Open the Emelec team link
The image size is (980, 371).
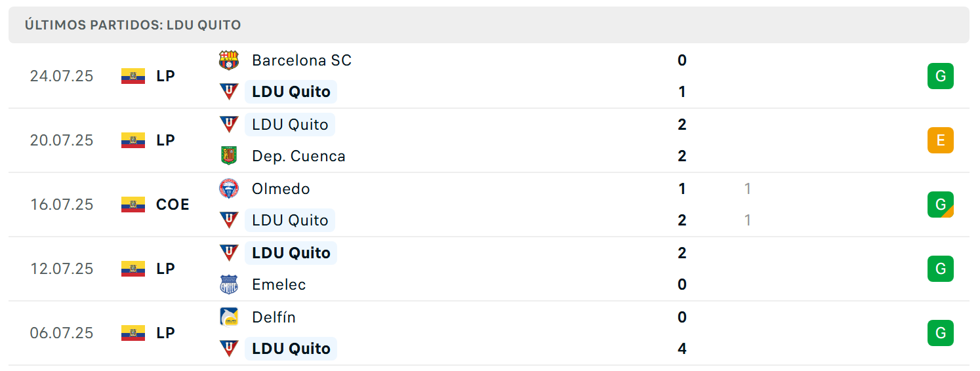(x=279, y=284)
